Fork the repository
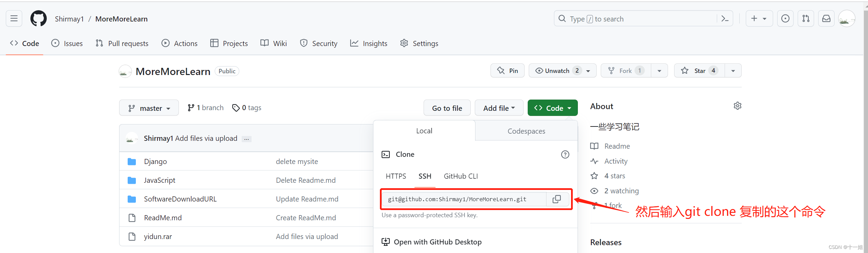This screenshot has height=253, width=868. coord(626,71)
